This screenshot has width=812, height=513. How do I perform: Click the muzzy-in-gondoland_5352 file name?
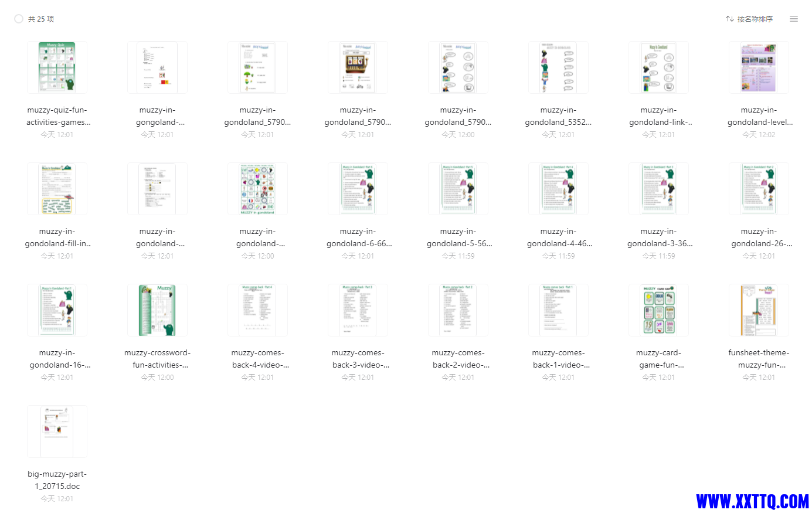(558, 116)
